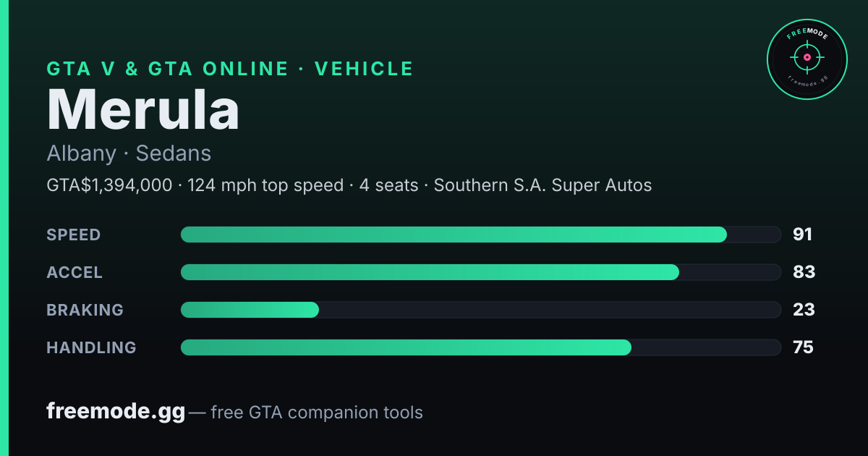Click the Handling stat bar
The image size is (868, 456).
480,347
